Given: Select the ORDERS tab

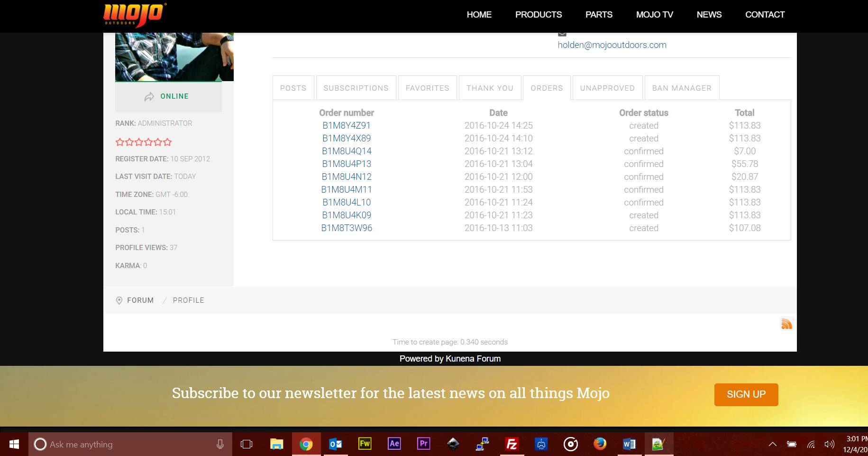Looking at the screenshot, I should tap(547, 88).
